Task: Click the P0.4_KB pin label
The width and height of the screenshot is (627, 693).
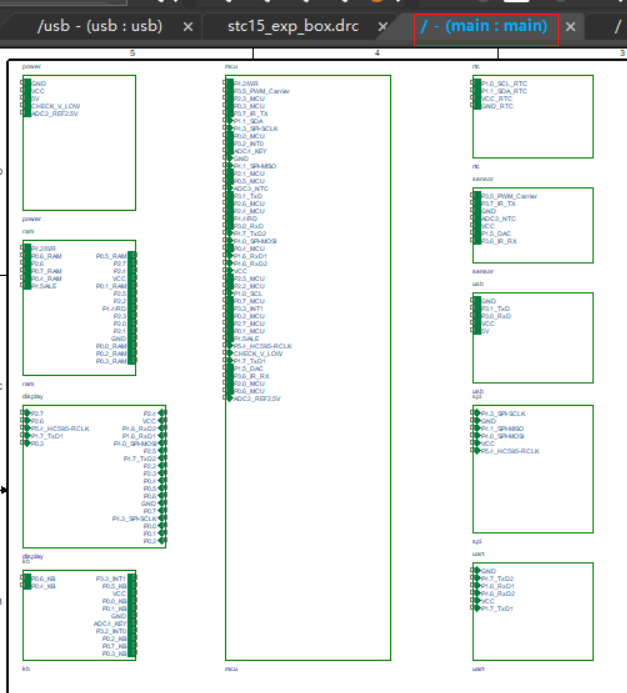Action: point(43,586)
